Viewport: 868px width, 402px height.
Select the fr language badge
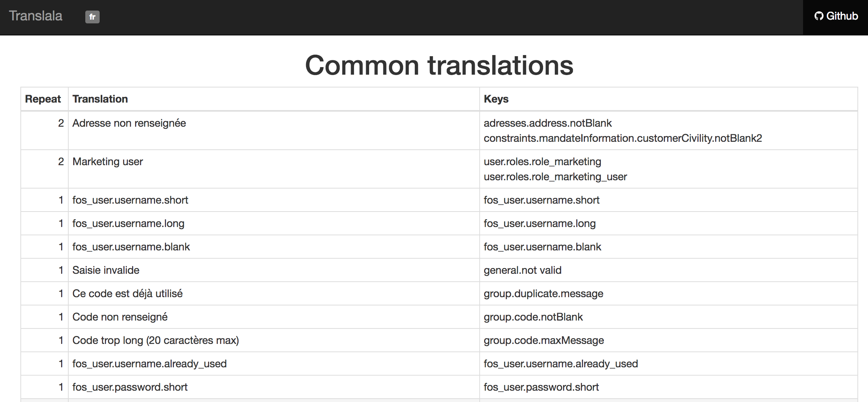click(92, 17)
